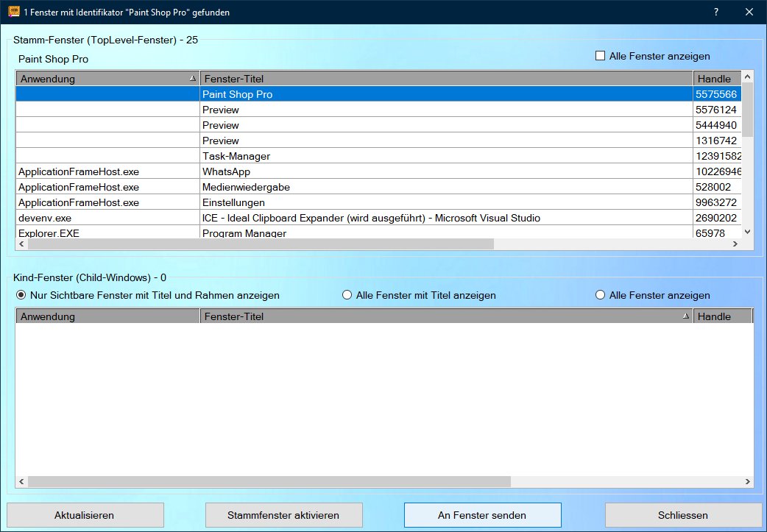The height and width of the screenshot is (532, 767).
Task: Select the Einstellungen row
Action: pyautogui.click(x=378, y=202)
